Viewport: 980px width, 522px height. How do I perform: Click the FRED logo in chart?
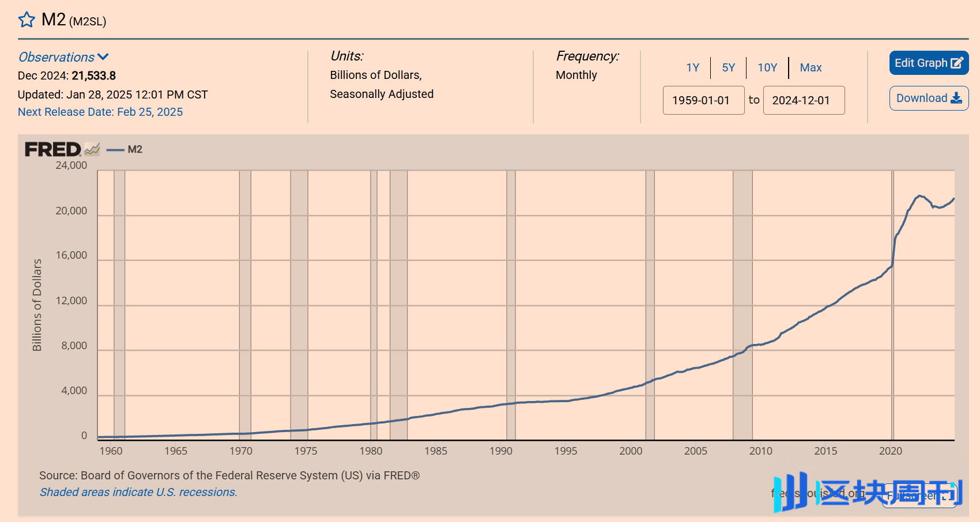52,150
